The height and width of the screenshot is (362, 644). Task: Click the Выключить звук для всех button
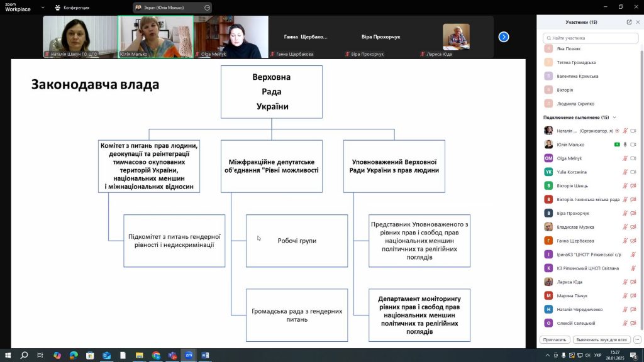602,339
